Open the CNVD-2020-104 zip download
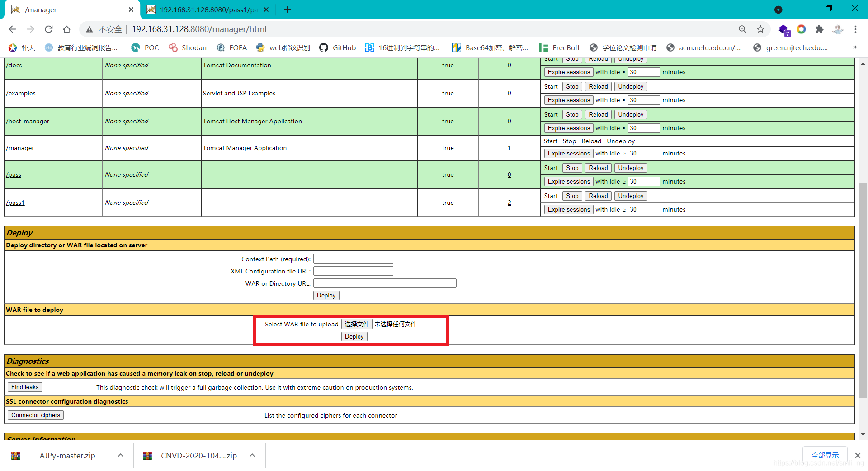 pyautogui.click(x=198, y=455)
